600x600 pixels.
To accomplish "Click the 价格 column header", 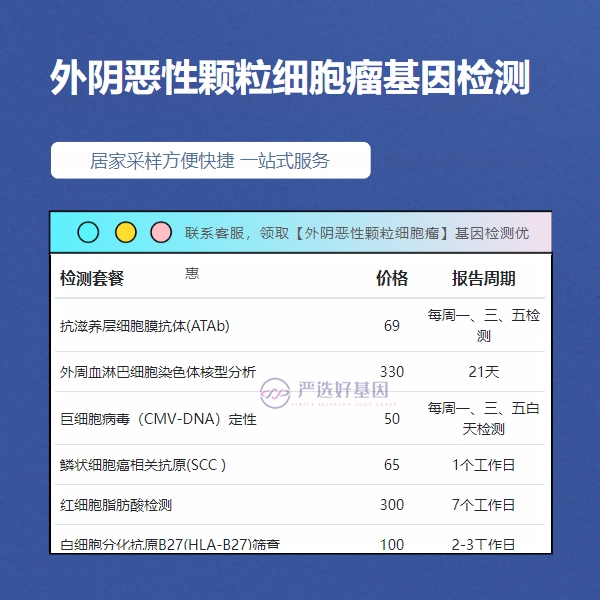I will [x=392, y=278].
